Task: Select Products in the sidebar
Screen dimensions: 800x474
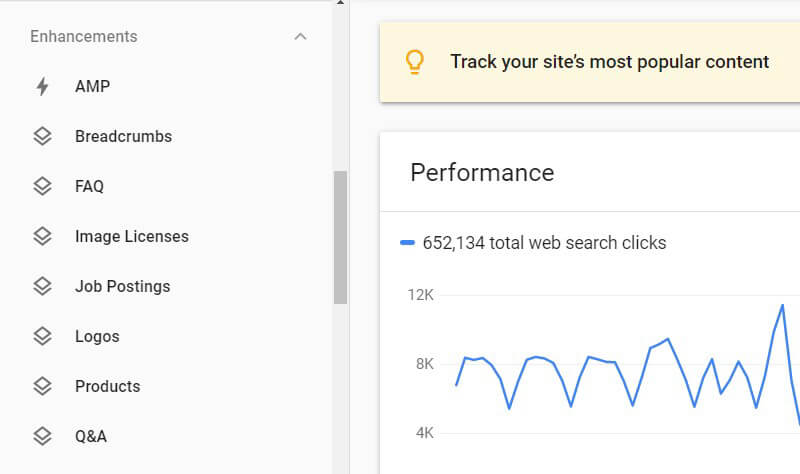Action: click(107, 387)
